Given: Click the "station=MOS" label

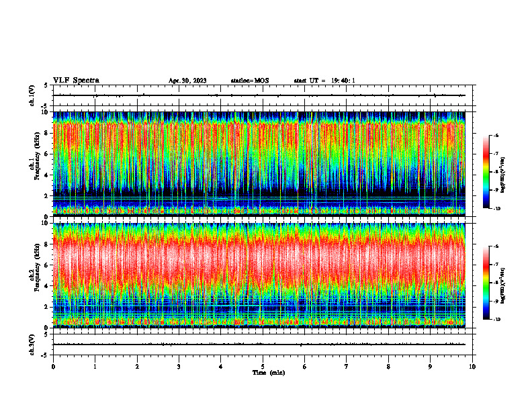Looking at the screenshot, I should click(250, 81).
